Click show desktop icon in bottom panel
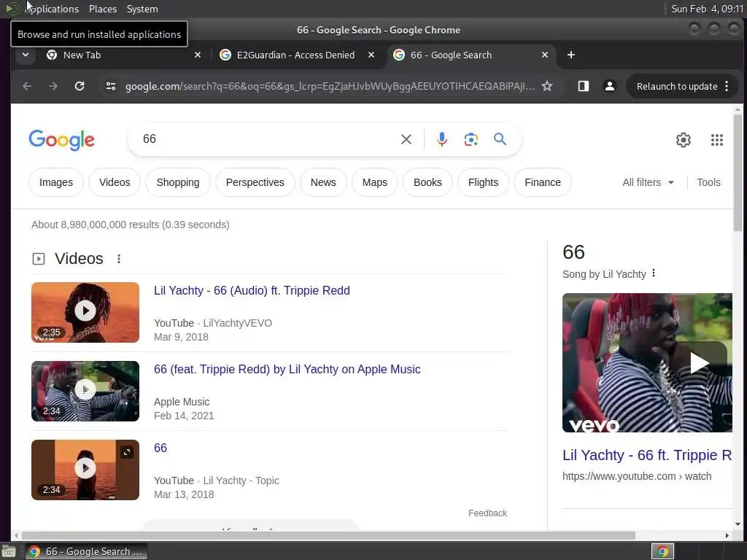747x560 pixels. pyautogui.click(x=9, y=551)
